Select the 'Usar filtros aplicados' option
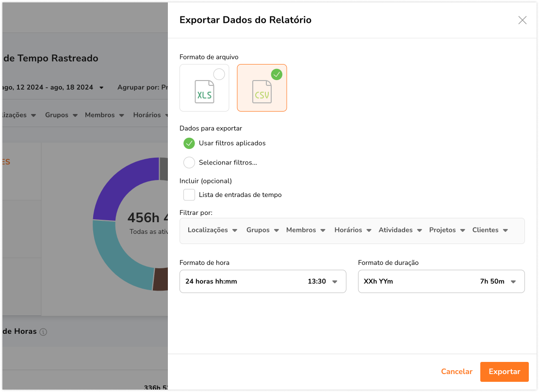The height and width of the screenshot is (392, 539). pos(189,143)
